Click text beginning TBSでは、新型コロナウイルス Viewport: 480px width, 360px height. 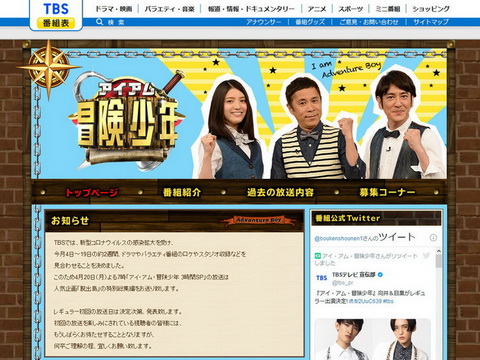(x=114, y=243)
